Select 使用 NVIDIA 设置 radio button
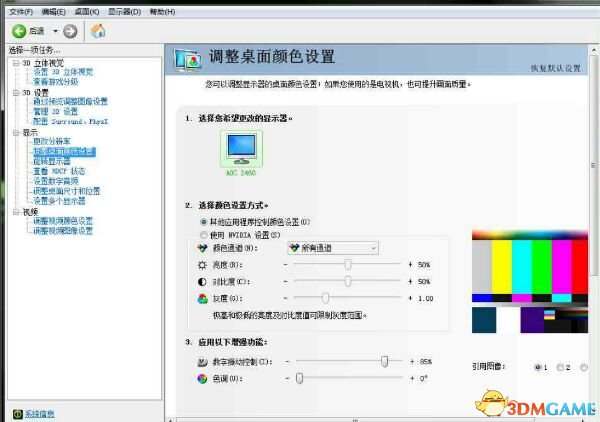The height and width of the screenshot is (422, 600). tap(204, 235)
